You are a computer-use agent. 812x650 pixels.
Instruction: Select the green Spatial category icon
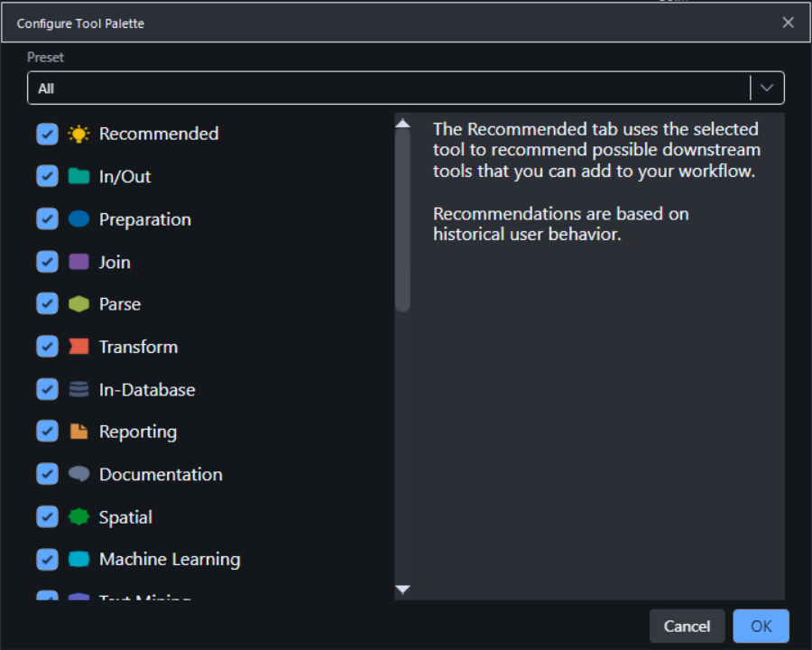[78, 516]
